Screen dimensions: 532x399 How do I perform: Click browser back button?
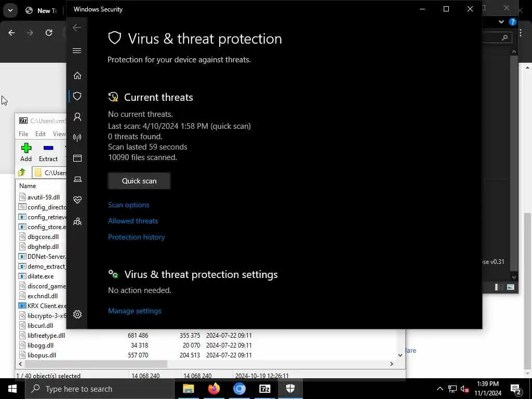(11, 33)
